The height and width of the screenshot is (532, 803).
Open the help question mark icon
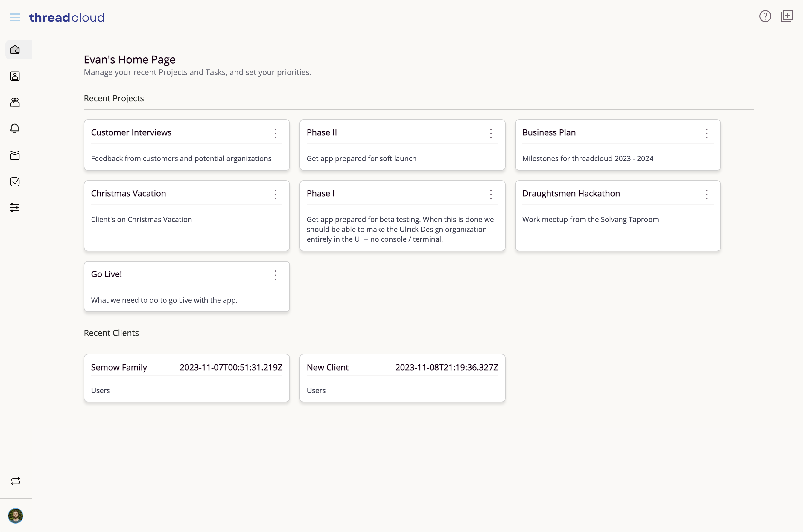[x=765, y=16]
